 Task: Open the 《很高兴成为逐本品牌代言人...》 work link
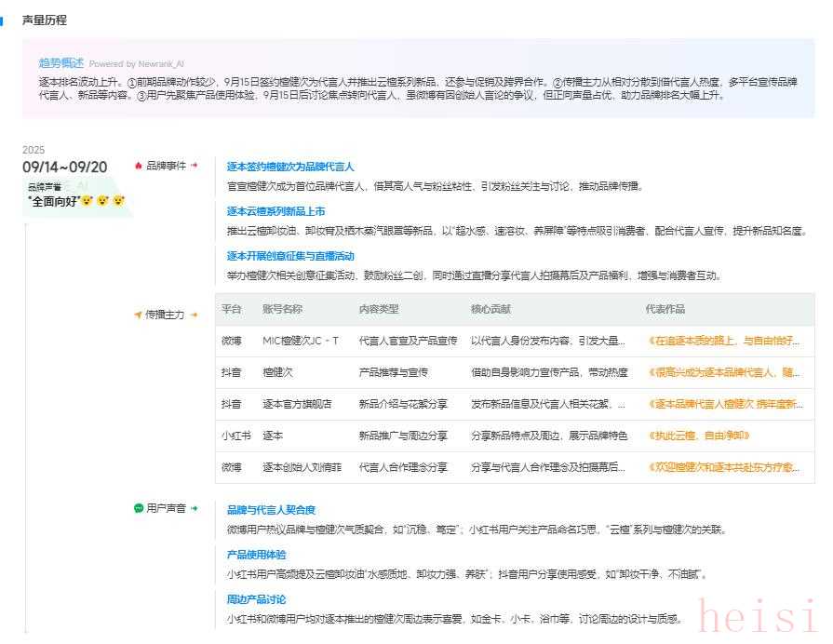(x=723, y=372)
